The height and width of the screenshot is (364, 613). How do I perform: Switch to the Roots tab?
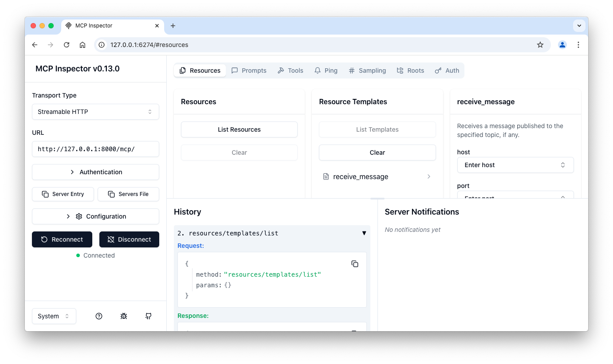coord(410,70)
